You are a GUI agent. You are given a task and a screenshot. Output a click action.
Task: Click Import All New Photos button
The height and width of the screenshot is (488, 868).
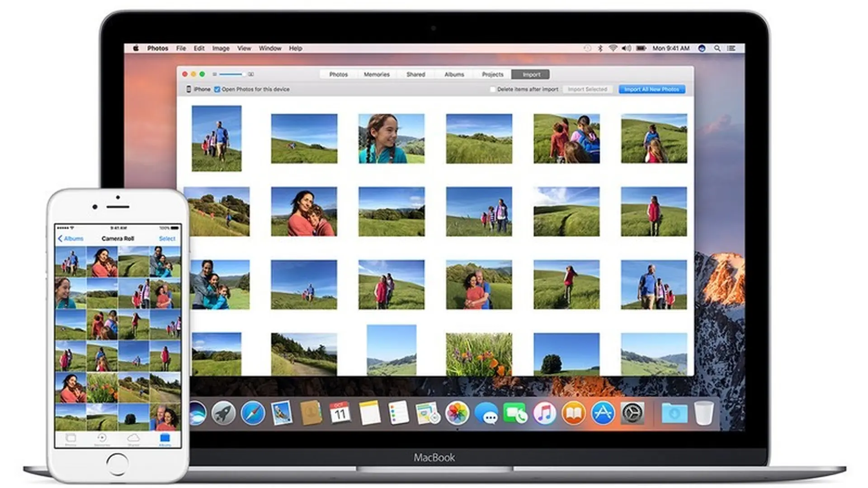(651, 89)
